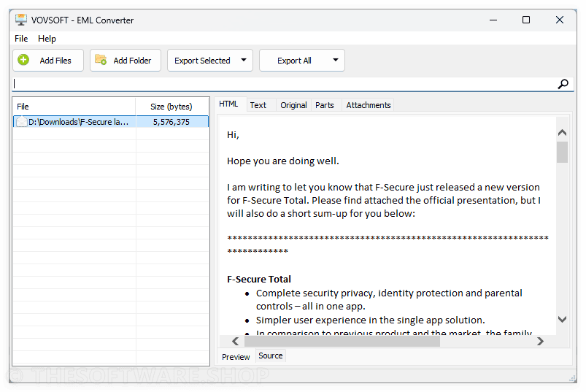Click the preview scroll up arrow
The height and width of the screenshot is (392, 586).
[x=562, y=133]
